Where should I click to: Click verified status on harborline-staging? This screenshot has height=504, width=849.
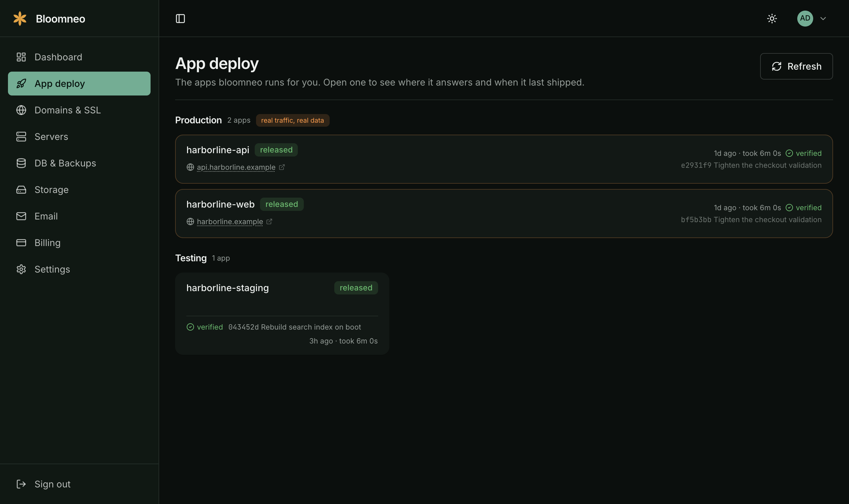coord(205,327)
